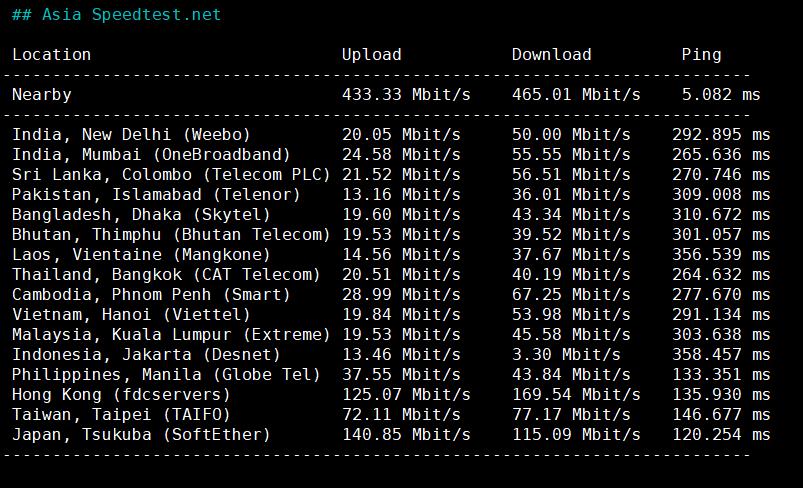Image resolution: width=803 pixels, height=488 pixels.
Task: Click the Ping column header
Action: click(701, 55)
